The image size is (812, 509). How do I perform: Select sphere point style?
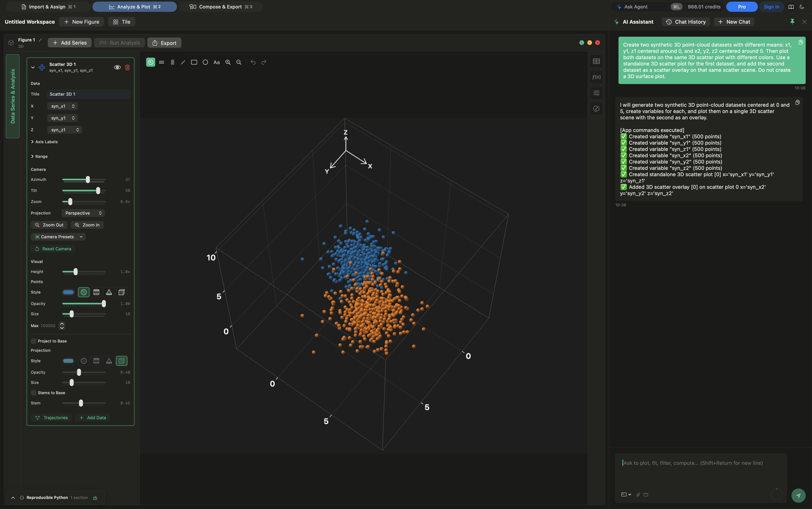coord(84,292)
